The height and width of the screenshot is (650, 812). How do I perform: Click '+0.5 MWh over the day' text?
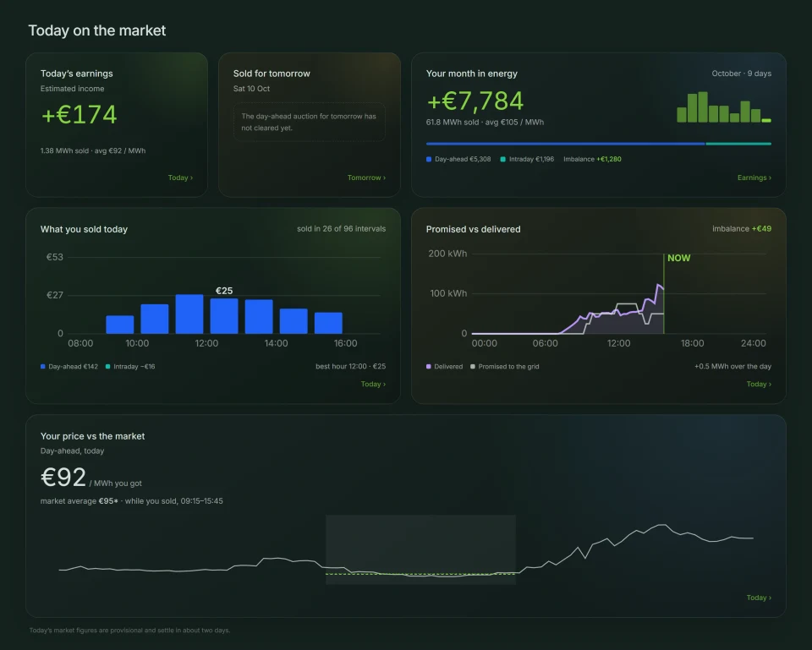pyautogui.click(x=732, y=366)
